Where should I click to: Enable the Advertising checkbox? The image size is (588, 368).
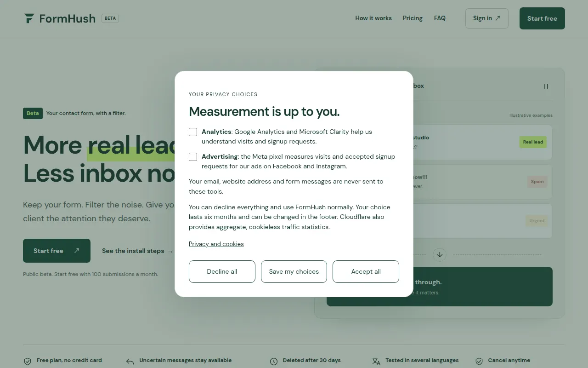[x=193, y=157]
